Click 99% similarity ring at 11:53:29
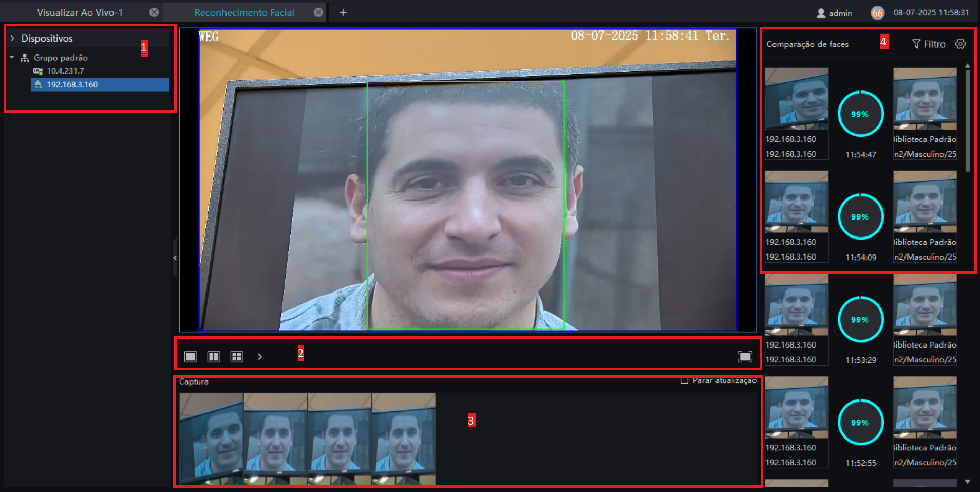 point(860,319)
